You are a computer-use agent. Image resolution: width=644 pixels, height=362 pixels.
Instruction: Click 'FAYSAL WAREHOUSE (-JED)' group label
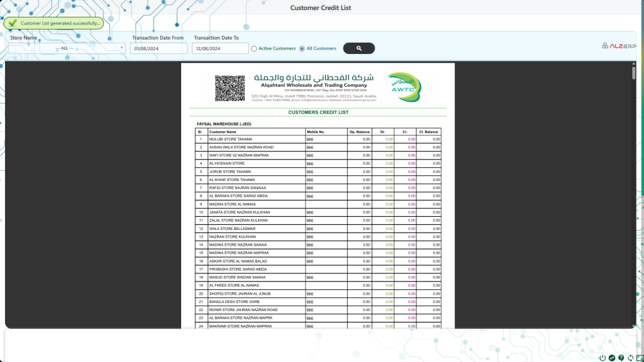pyautogui.click(x=224, y=124)
